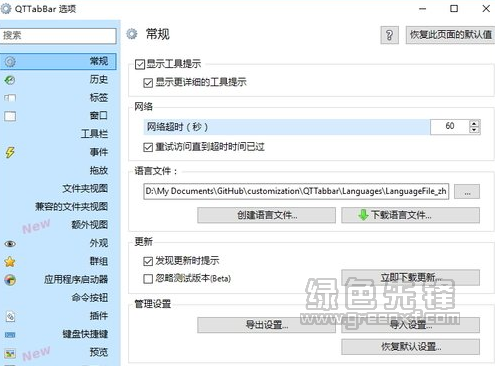Click the 键盘快捷键 keyboard icon

pos(10,334)
